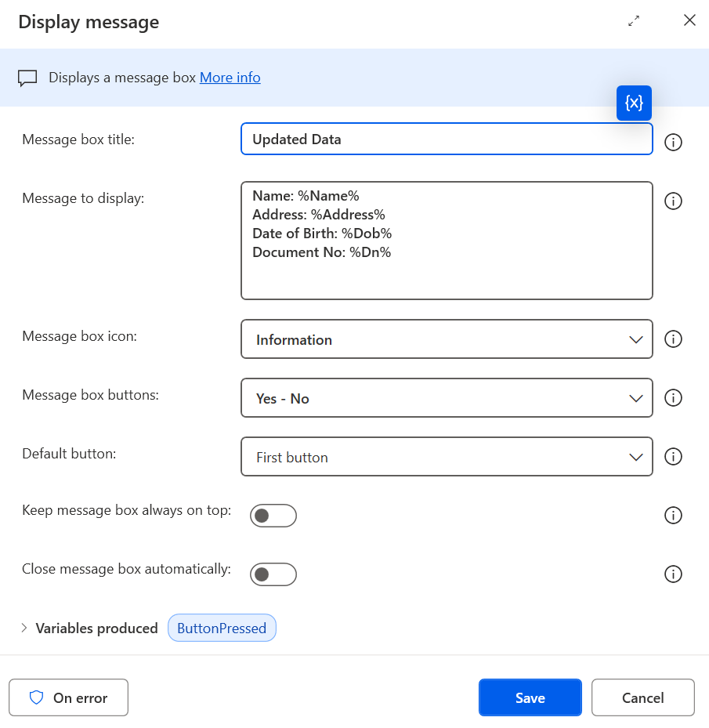Click the 'Message to display:' label
Screen dimensions: 709x728
pyautogui.click(x=83, y=198)
